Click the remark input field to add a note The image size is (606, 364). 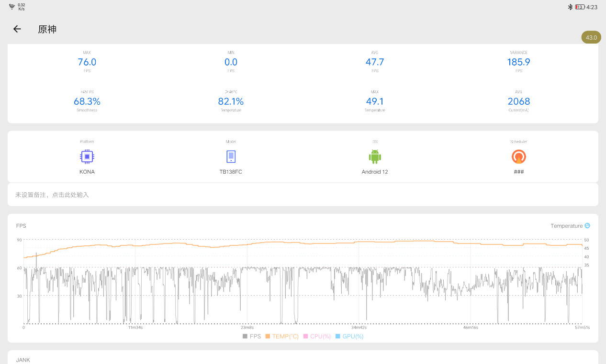303,195
